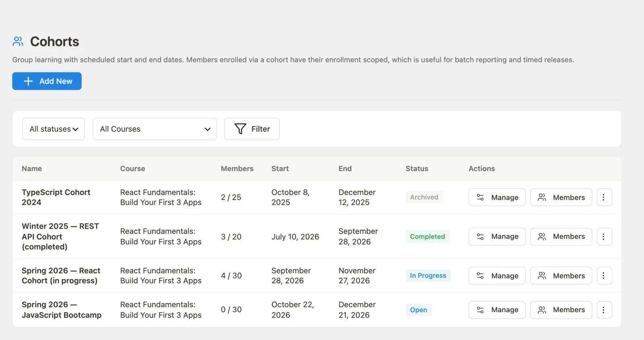This screenshot has height=340, width=644.
Task: Click the Course column header
Action: tap(132, 169)
